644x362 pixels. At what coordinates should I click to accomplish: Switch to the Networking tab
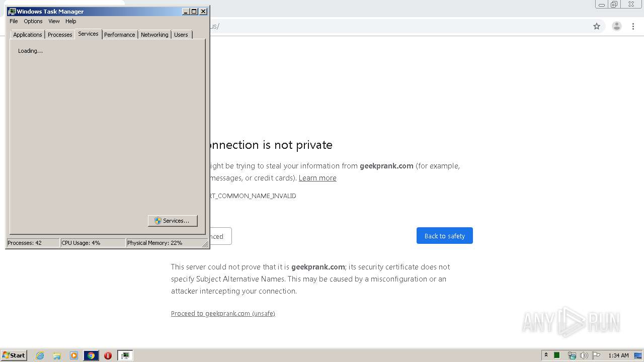coord(154,35)
